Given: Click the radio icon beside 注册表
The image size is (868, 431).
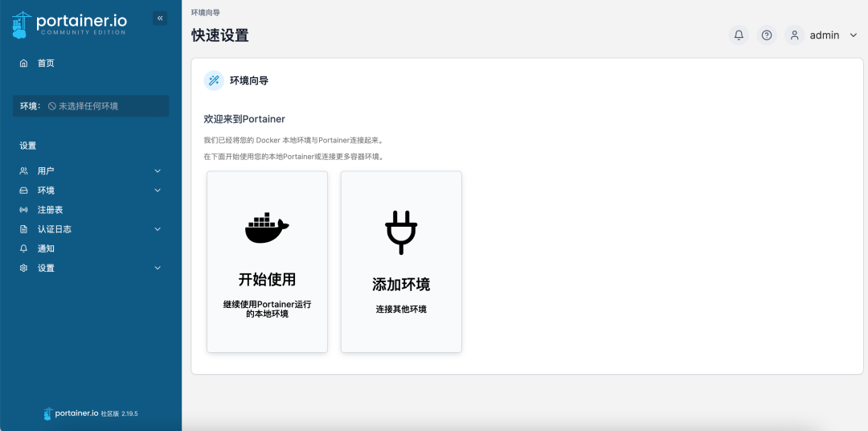Looking at the screenshot, I should point(24,210).
